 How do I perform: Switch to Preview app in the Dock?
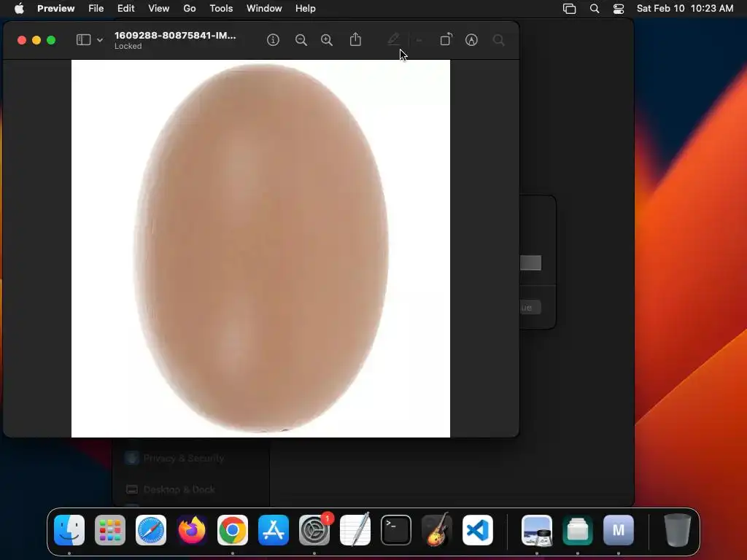[x=537, y=530]
